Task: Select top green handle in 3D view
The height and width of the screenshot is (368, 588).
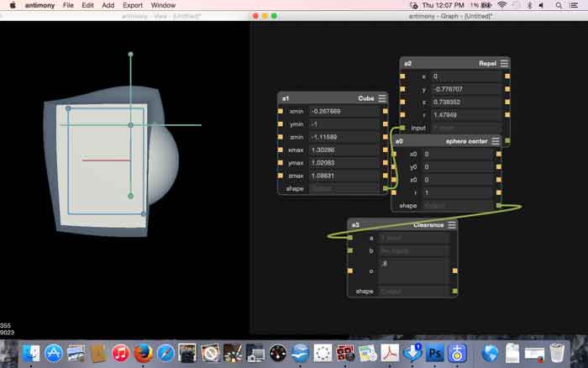Action: tap(130, 55)
